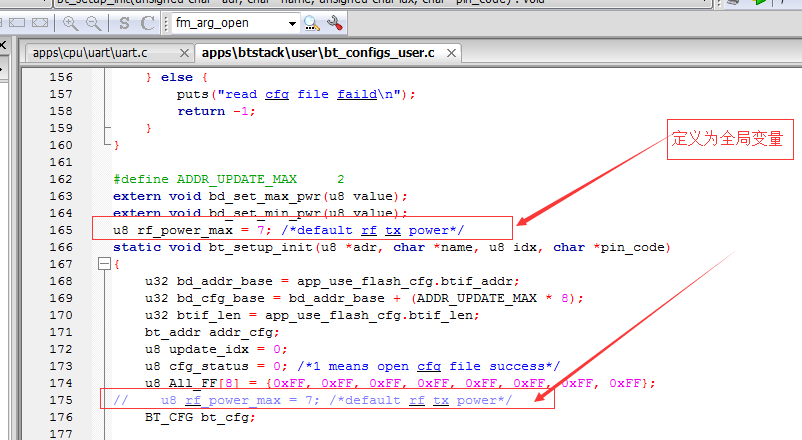Screen dimensions: 802x440
Task: Toggle comments display with the C icon
Action: (148, 23)
